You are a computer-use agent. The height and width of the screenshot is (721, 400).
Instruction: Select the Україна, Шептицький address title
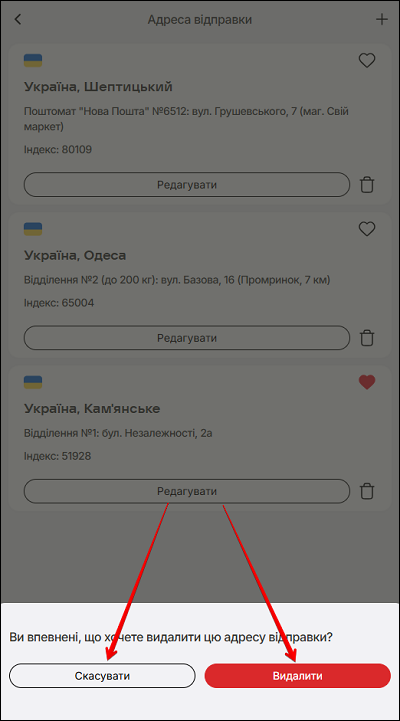tap(98, 86)
